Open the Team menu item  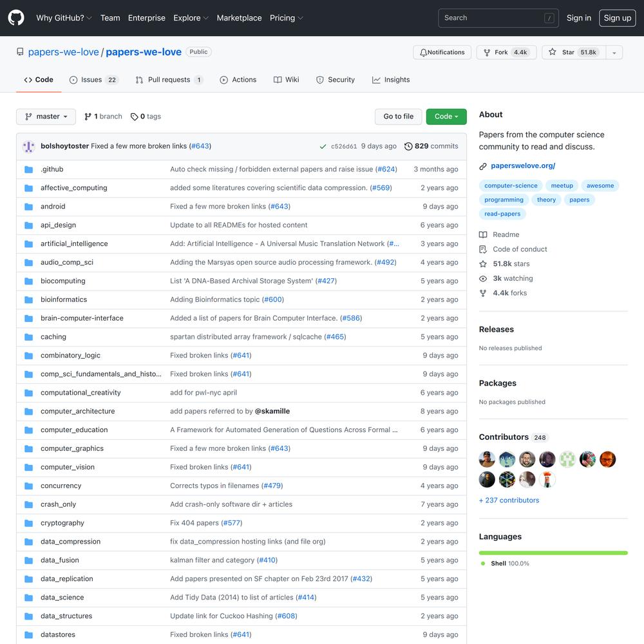110,18
